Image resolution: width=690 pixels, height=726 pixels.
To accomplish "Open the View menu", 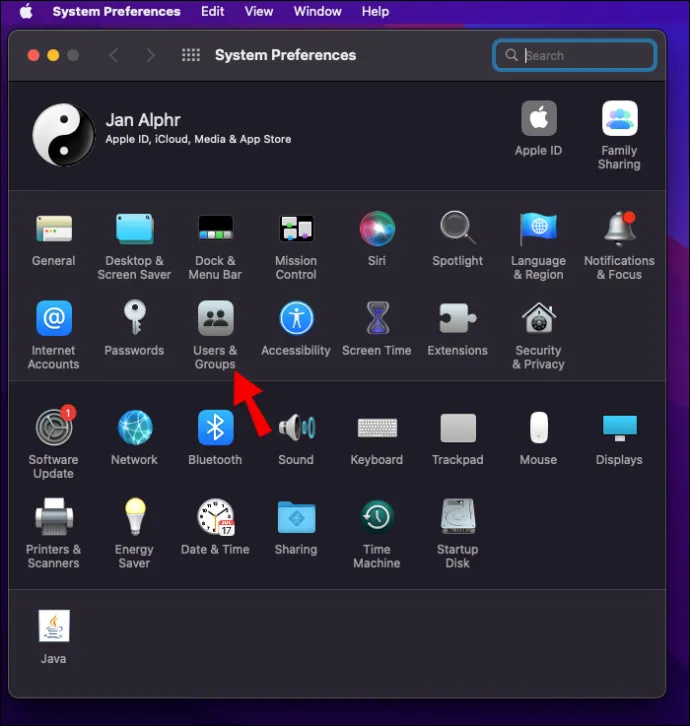I will (259, 12).
